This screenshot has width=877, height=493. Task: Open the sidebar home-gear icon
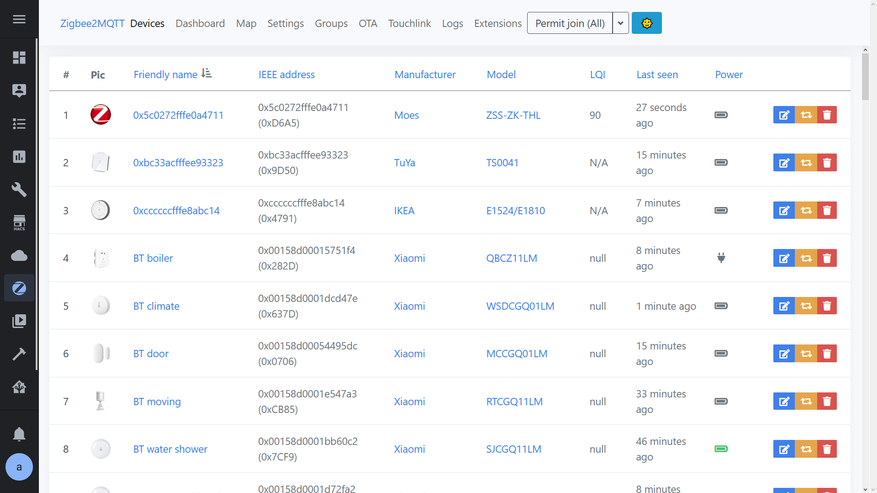point(19,387)
